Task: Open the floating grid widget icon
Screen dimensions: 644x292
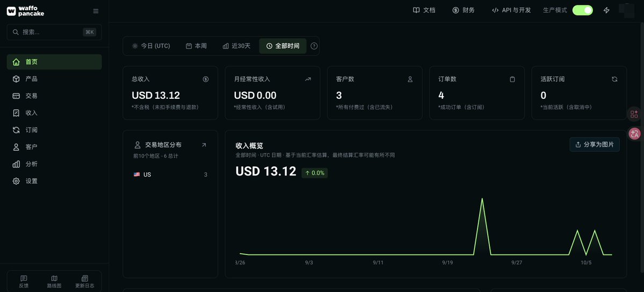Action: 634,114
